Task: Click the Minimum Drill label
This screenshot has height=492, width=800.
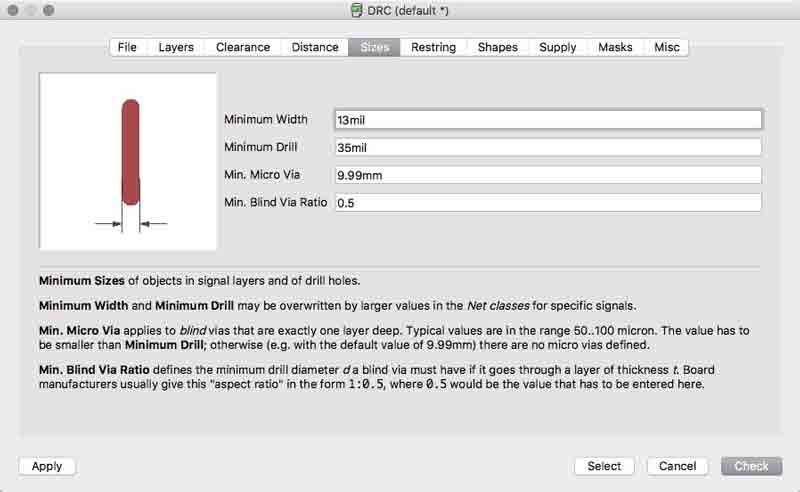Action: 261,147
